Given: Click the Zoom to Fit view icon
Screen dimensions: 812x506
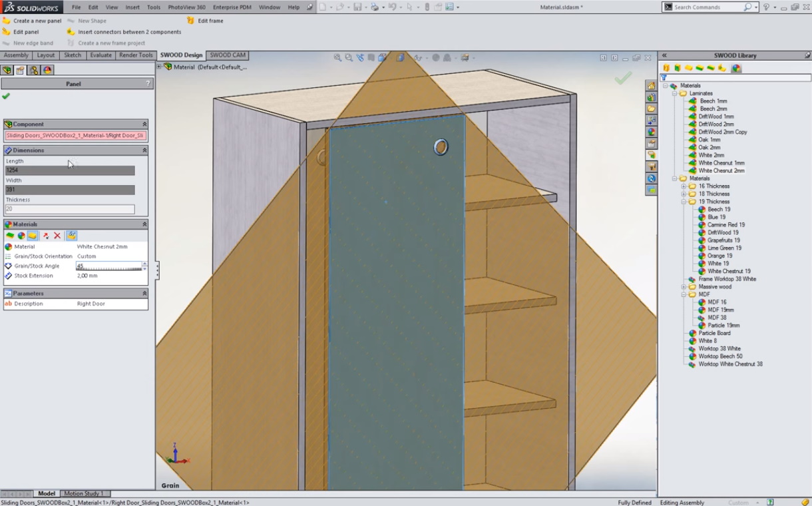Looking at the screenshot, I should click(x=337, y=58).
